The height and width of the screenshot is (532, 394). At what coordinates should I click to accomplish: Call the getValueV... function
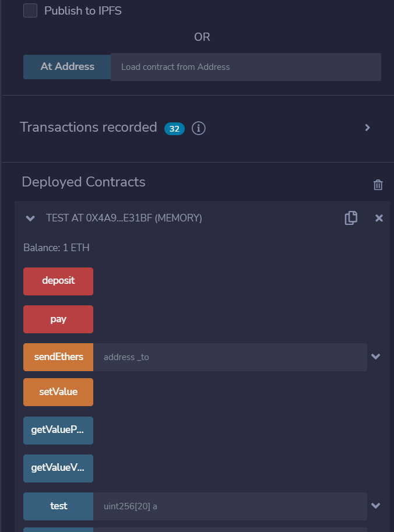58,468
